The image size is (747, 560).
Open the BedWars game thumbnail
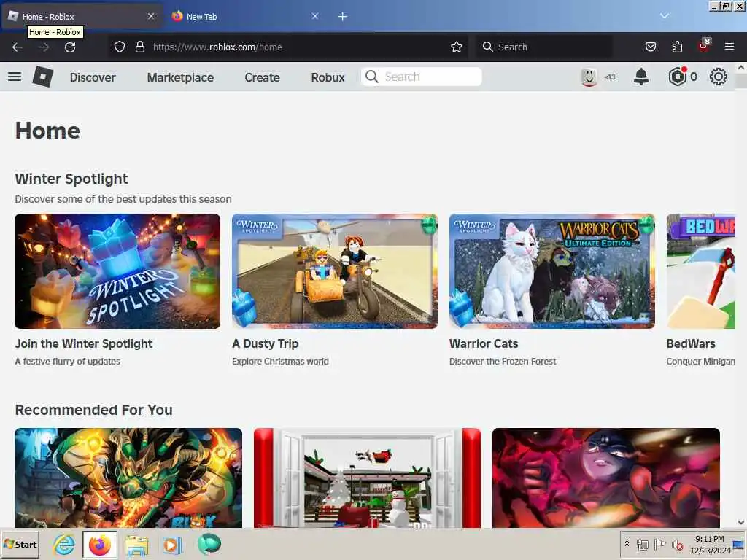[700, 271]
